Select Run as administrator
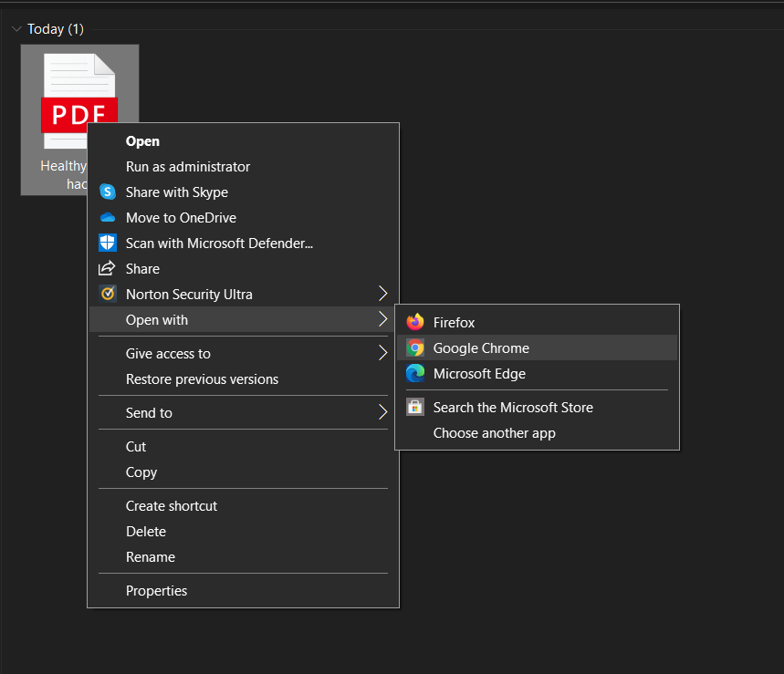 coord(243,167)
